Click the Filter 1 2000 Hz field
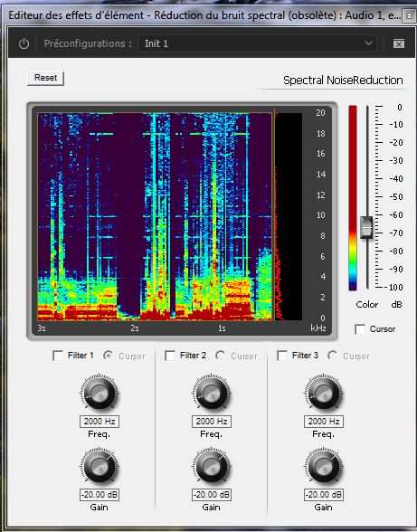This screenshot has width=417, height=532. click(x=100, y=422)
